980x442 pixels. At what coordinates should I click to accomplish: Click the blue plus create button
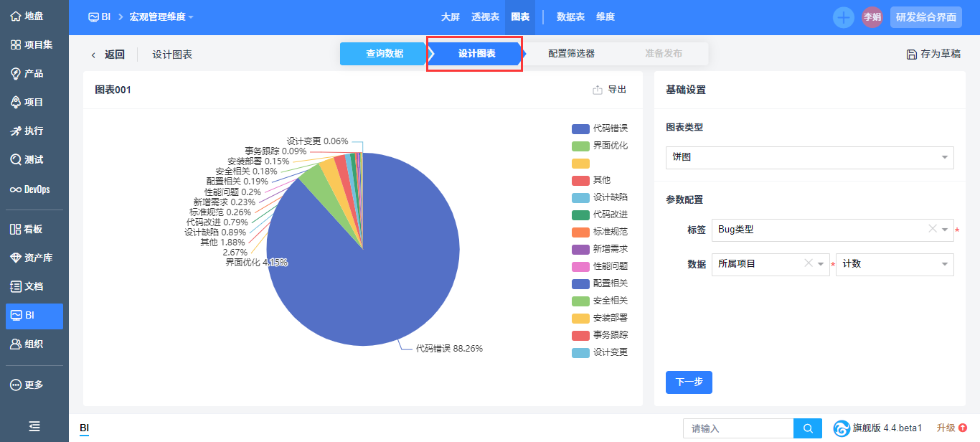[843, 17]
